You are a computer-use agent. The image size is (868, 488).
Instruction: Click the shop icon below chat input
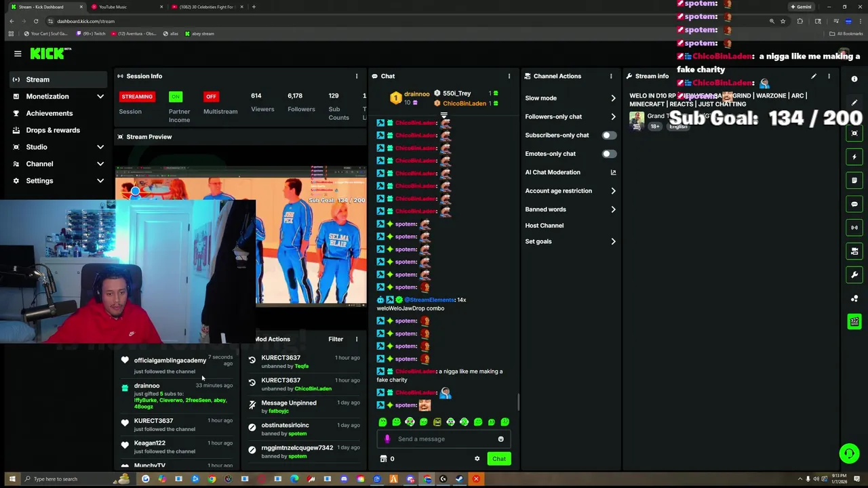click(383, 459)
